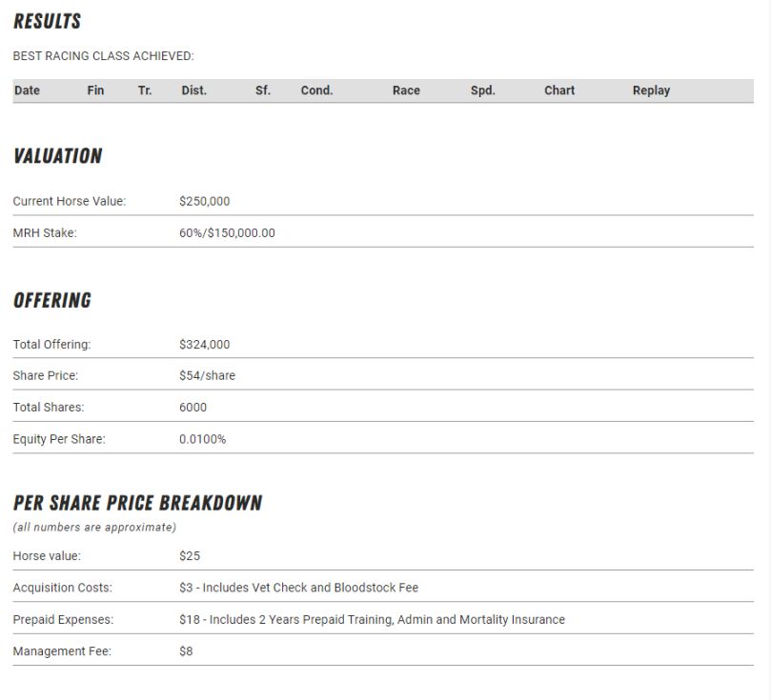The width and height of the screenshot is (771, 700).
Task: Click the $324,000 total offering amount
Action: click(204, 345)
